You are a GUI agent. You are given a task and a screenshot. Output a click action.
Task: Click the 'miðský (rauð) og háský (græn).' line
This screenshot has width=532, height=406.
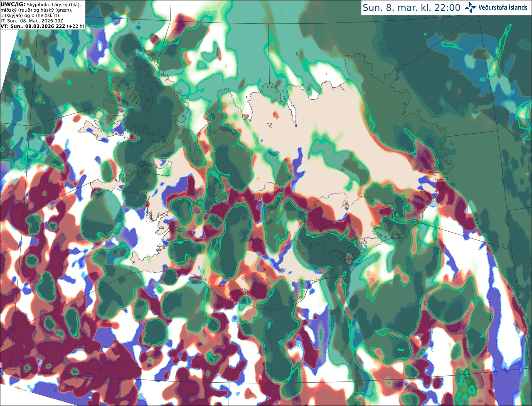[36, 10]
